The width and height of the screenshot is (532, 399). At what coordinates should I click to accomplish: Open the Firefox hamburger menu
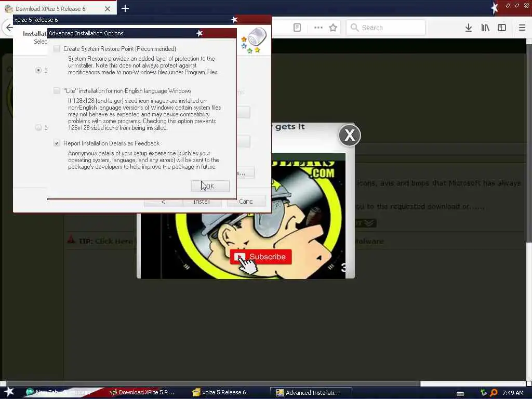pyautogui.click(x=522, y=28)
